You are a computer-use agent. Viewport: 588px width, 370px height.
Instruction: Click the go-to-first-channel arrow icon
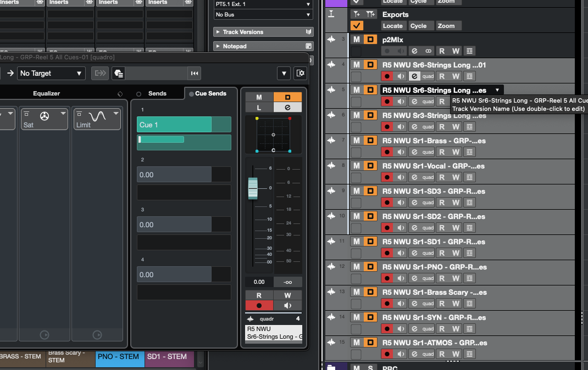[194, 73]
